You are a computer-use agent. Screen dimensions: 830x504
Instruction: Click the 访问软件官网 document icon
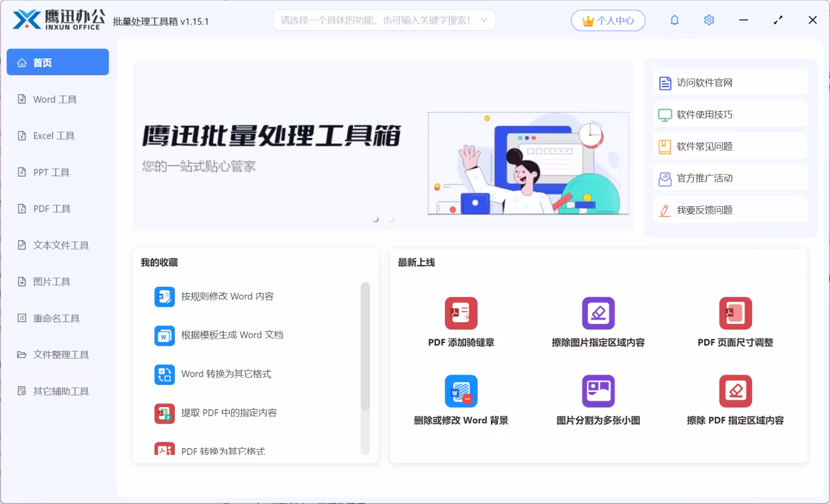click(x=665, y=83)
